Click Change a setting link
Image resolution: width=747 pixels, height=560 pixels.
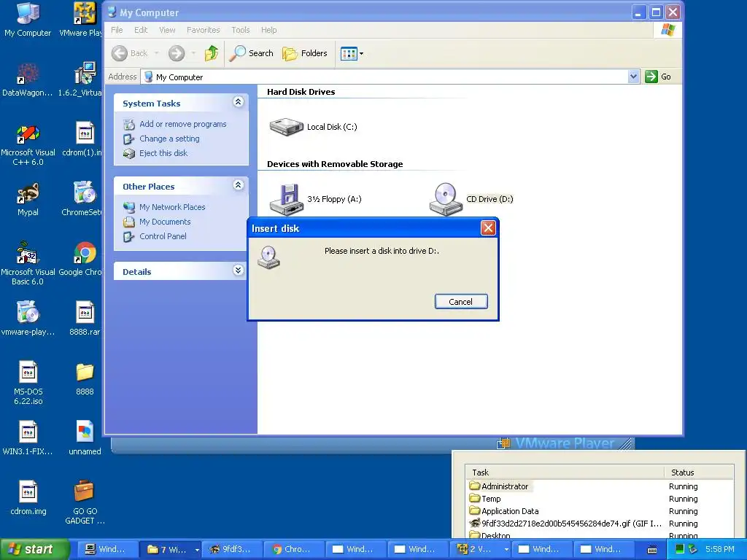169,139
